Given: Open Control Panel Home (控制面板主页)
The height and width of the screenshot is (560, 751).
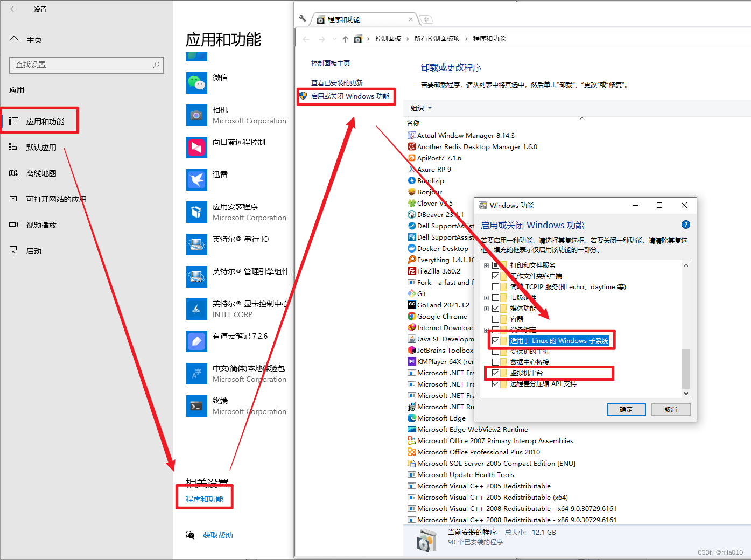Looking at the screenshot, I should click(331, 63).
